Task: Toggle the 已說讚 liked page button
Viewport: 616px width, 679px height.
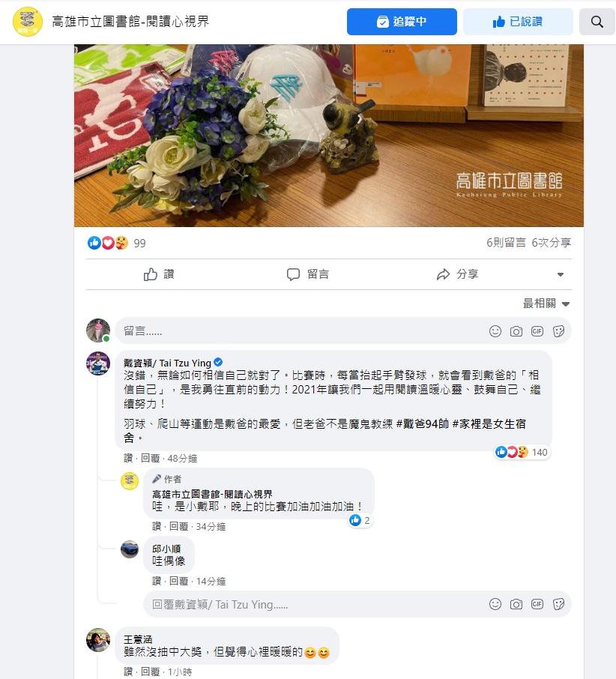Action: coord(518,22)
